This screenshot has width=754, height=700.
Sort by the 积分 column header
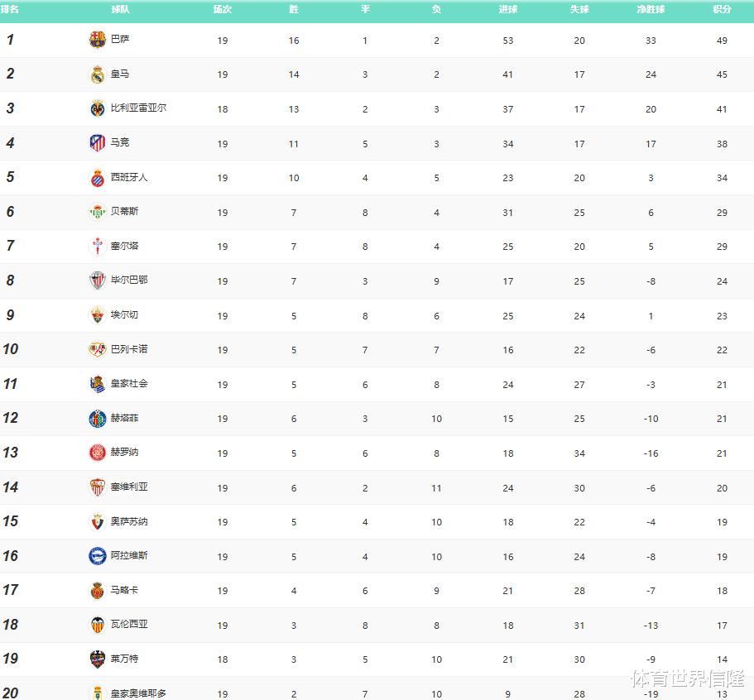pos(722,9)
